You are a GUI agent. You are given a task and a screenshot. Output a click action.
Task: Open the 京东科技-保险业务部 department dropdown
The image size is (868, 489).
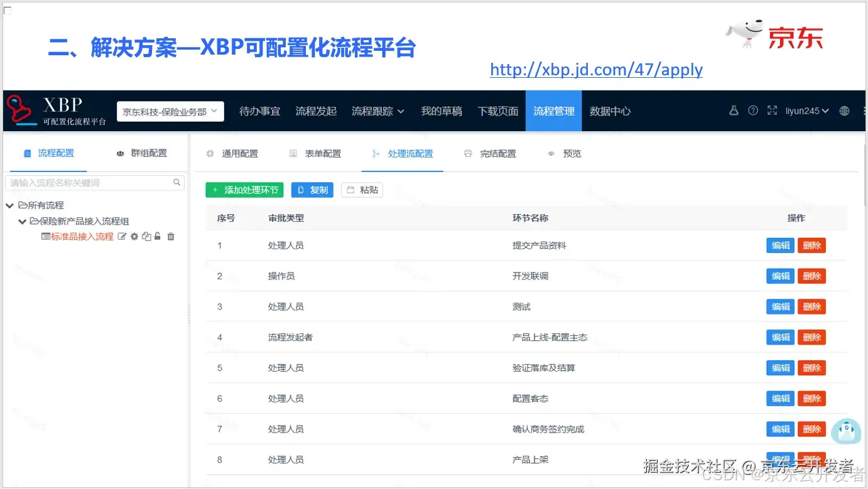170,111
